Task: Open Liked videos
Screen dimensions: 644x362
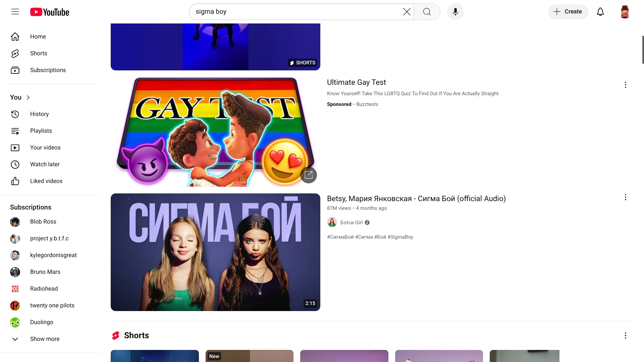Action: (x=46, y=181)
